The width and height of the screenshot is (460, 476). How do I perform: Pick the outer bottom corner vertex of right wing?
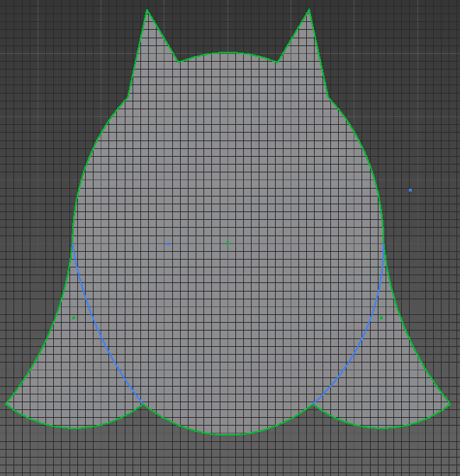(x=450, y=404)
